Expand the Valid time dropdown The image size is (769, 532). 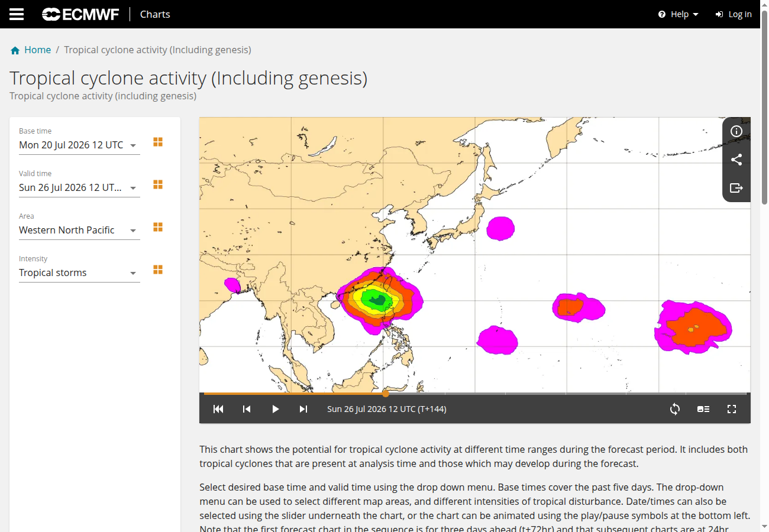click(x=79, y=187)
